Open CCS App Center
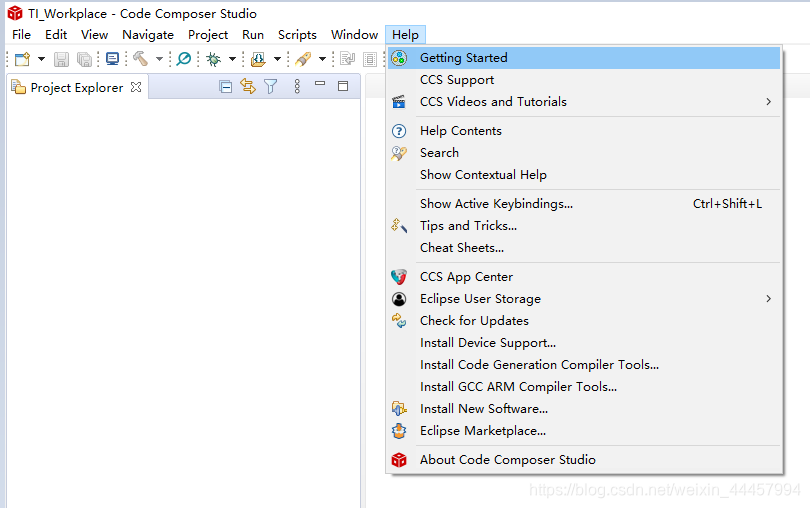The height and width of the screenshot is (508, 810). tap(583, 276)
